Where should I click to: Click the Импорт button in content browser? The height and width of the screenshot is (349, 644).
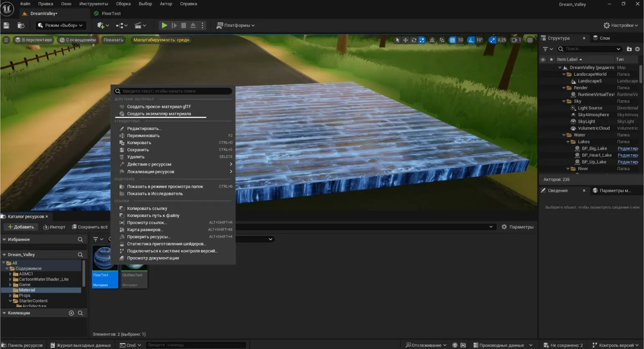coord(54,227)
